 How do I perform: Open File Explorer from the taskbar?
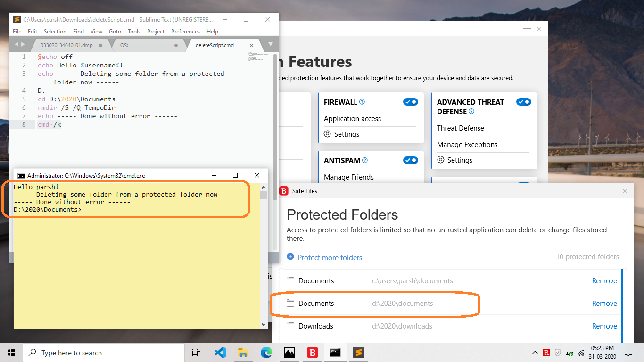point(243,353)
